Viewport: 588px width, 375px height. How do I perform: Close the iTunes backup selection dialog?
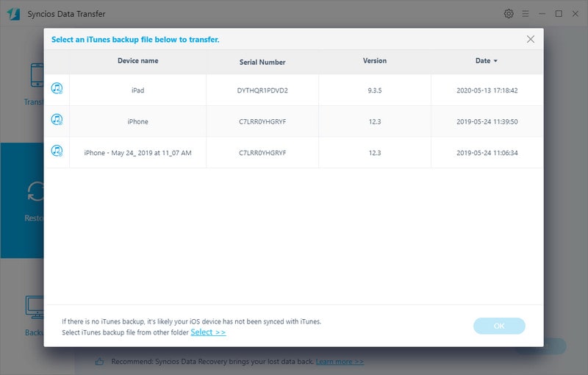tap(530, 39)
